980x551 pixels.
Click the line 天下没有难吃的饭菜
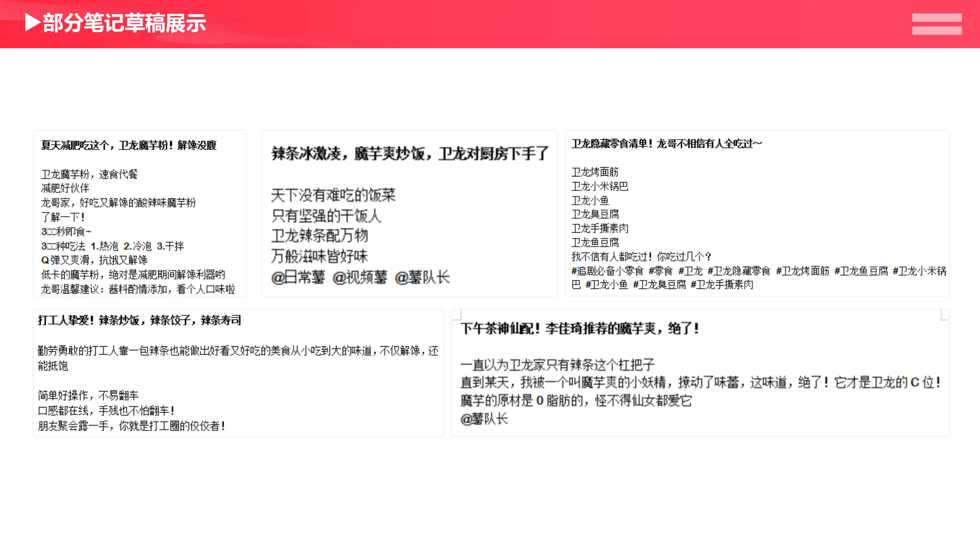(333, 195)
